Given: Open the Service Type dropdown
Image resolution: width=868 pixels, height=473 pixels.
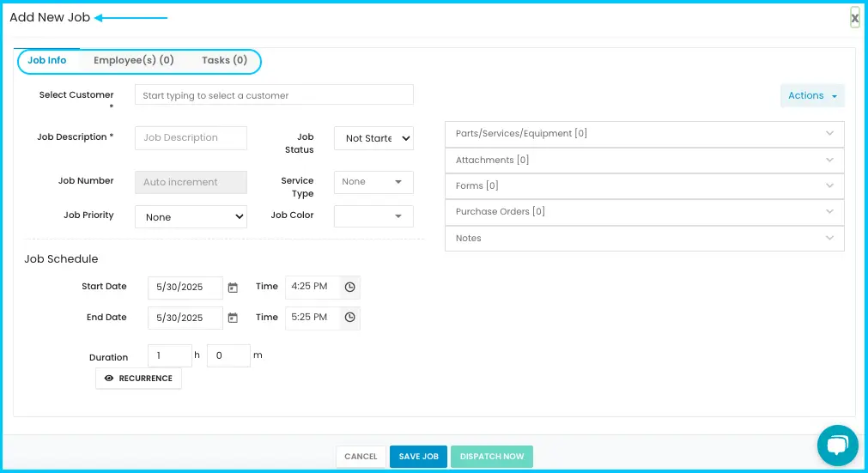Looking at the screenshot, I should [x=373, y=182].
